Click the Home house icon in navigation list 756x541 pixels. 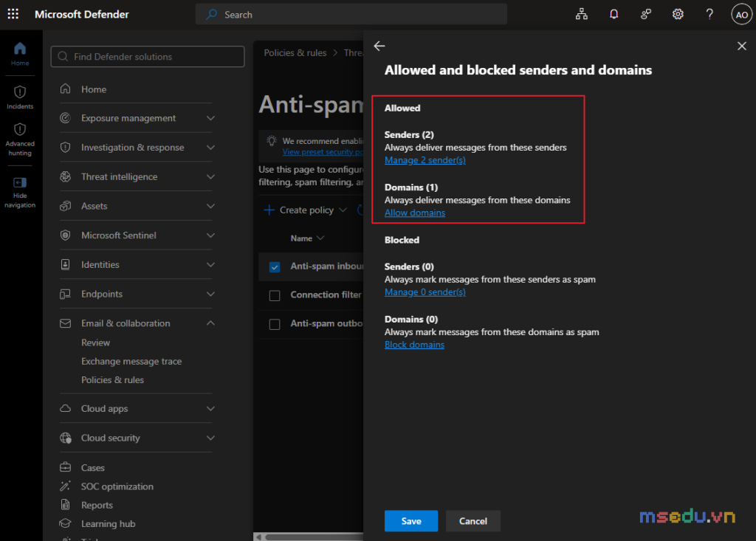(65, 89)
